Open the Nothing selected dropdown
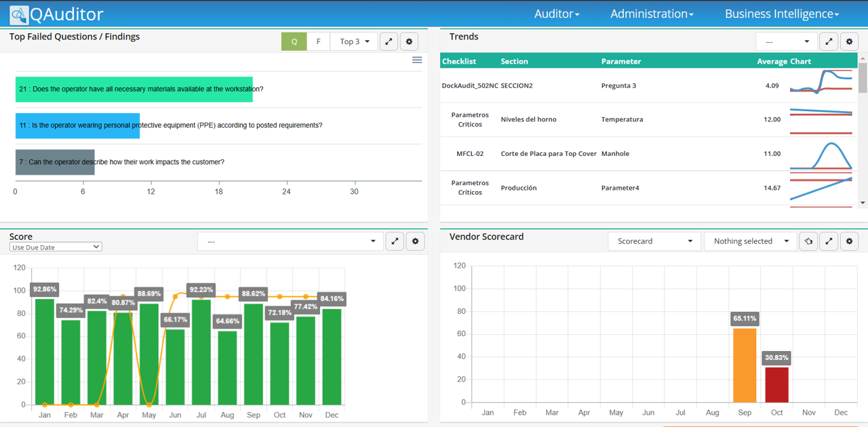The height and width of the screenshot is (427, 868). pyautogui.click(x=751, y=241)
